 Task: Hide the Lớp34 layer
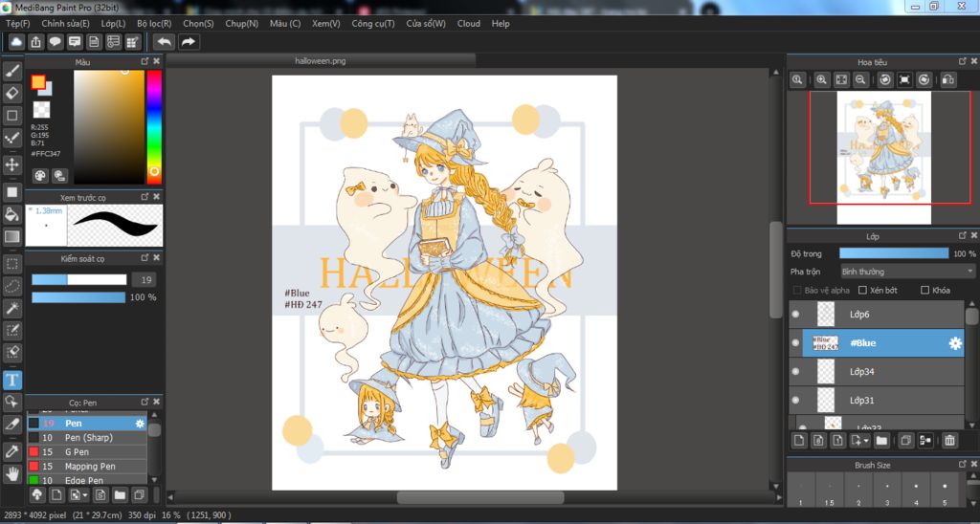tap(795, 372)
